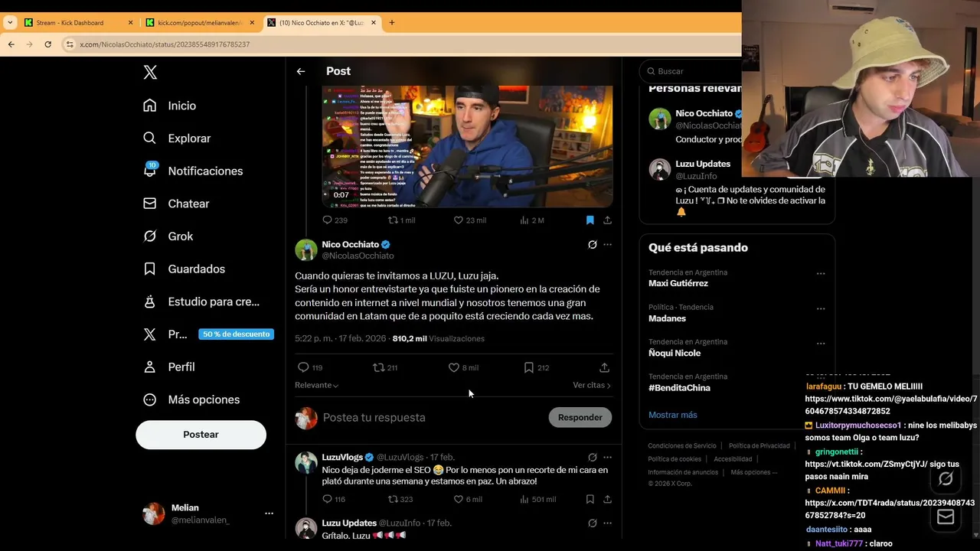Open a new browser tab
This screenshot has width=980, height=551.
point(392,23)
